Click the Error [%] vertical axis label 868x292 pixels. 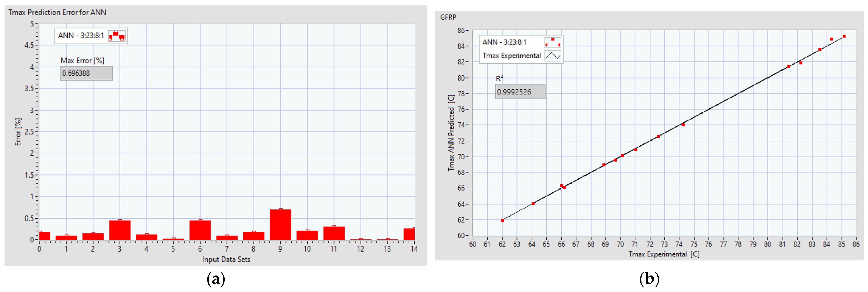18,132
